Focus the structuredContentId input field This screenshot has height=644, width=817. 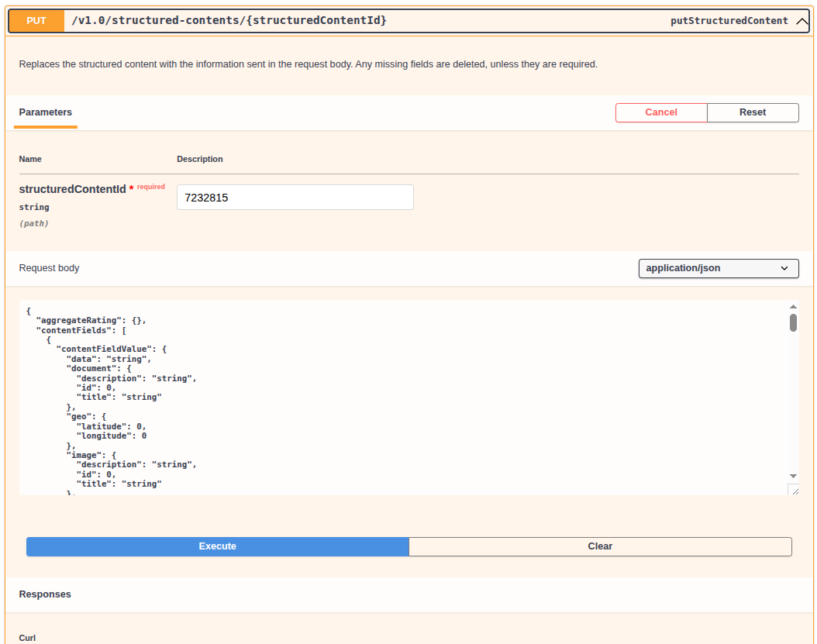tap(295, 198)
